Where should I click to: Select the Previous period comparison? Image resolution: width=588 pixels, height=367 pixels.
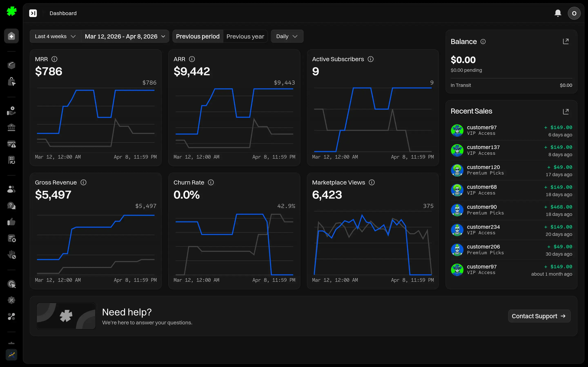pyautogui.click(x=198, y=36)
